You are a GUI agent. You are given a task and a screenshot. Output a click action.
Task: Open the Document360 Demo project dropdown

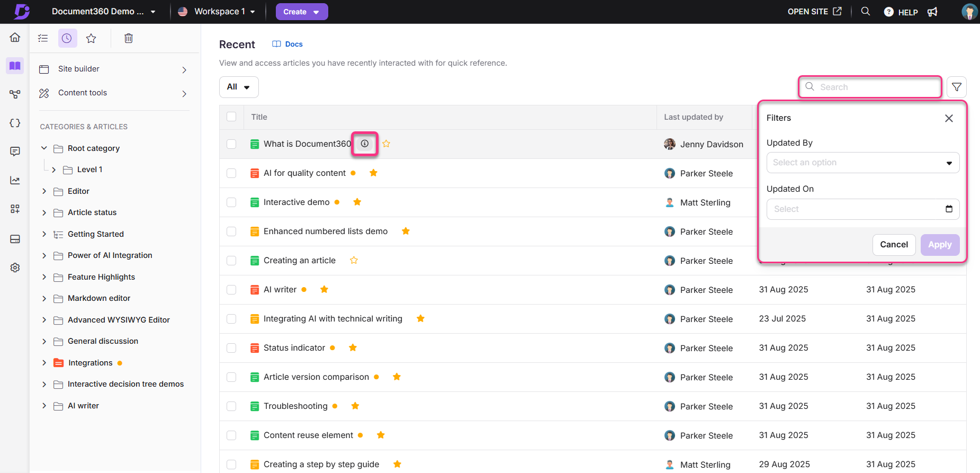[x=104, y=12]
